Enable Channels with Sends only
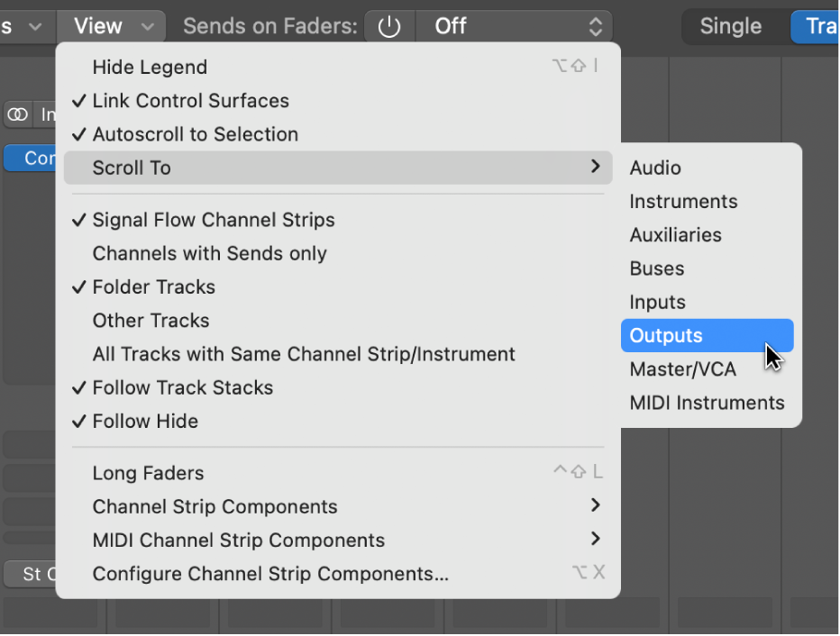The height and width of the screenshot is (636, 840). pos(209,253)
